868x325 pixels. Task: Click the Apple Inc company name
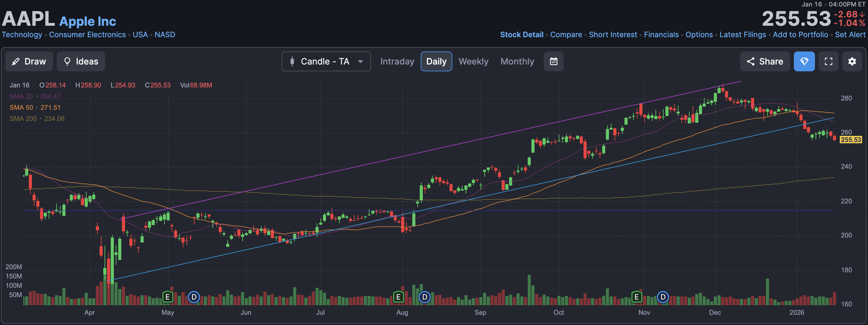(x=87, y=21)
